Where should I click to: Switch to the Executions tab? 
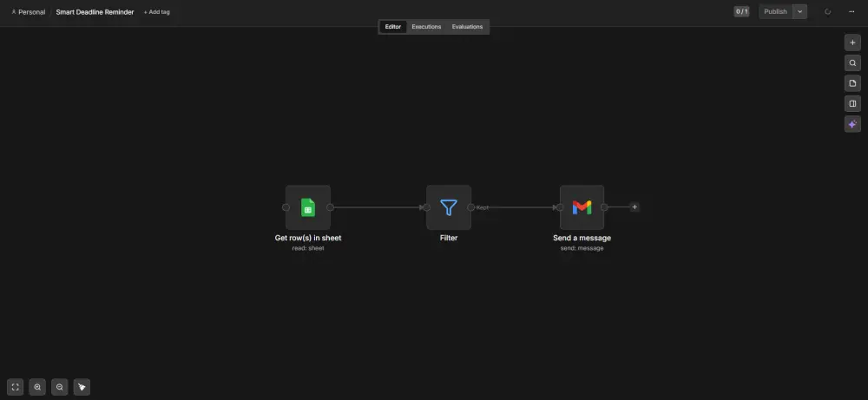click(x=426, y=27)
